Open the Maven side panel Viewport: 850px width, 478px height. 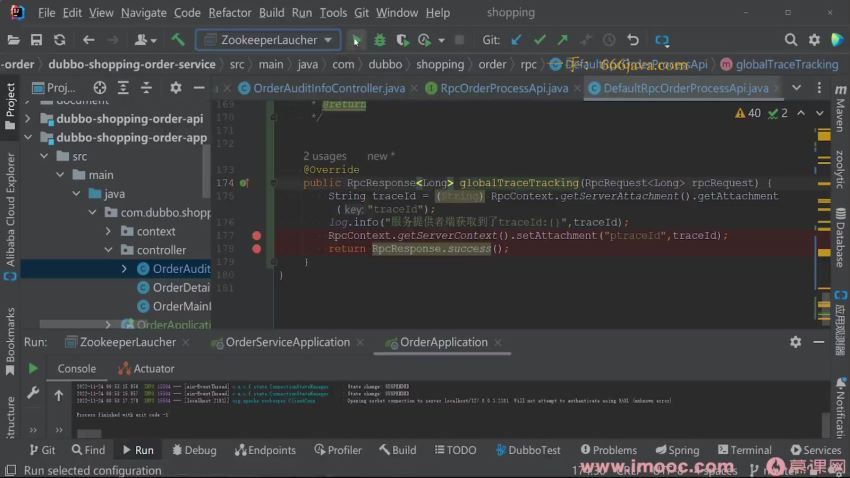tap(840, 108)
